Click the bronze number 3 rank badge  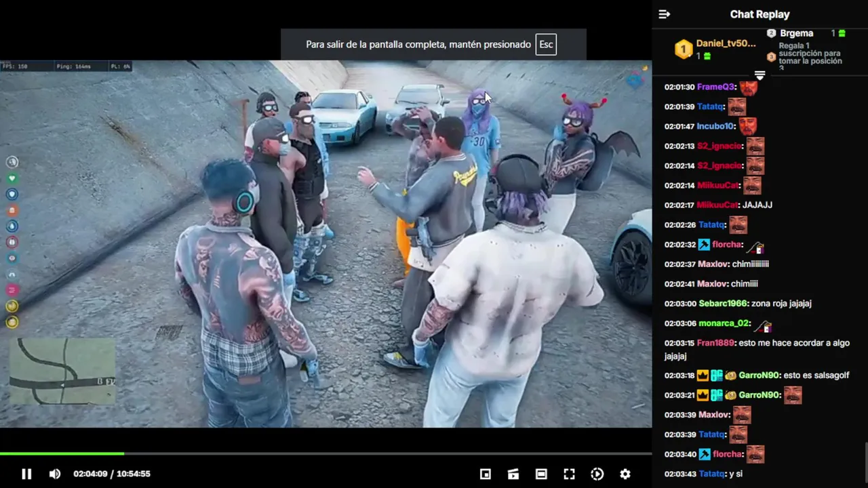click(772, 57)
